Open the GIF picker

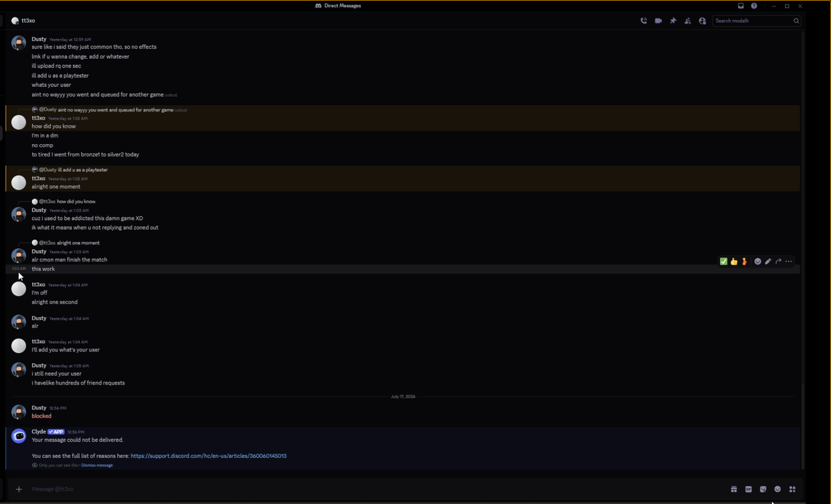(749, 489)
